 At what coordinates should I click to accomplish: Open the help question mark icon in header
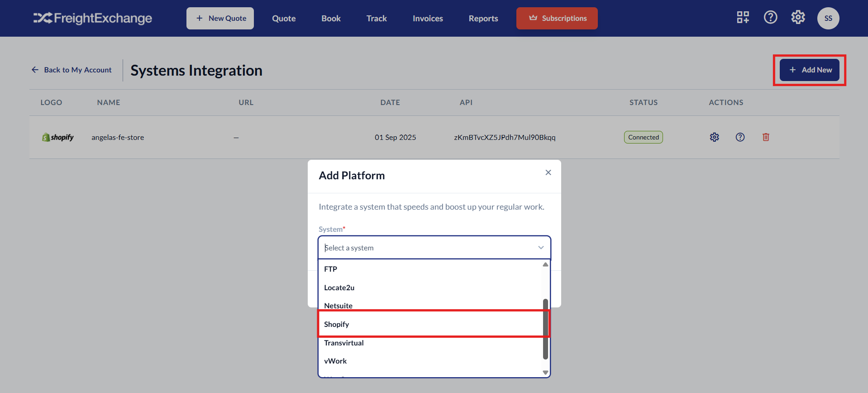click(x=770, y=18)
